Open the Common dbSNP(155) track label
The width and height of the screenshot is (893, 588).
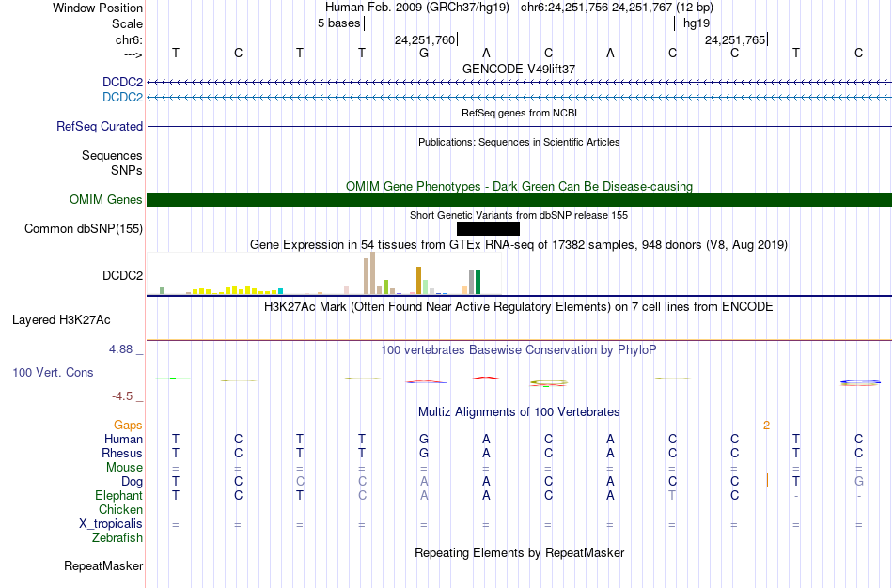click(83, 229)
